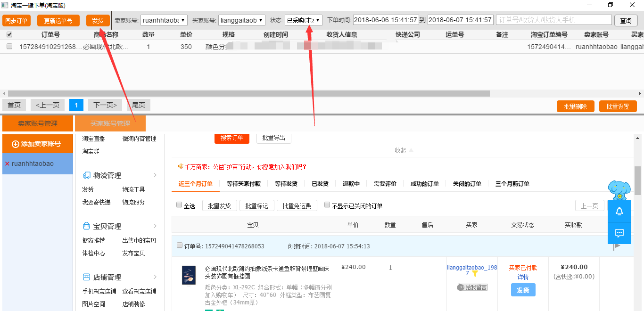Viewport: 644px width, 311px height.
Task: Open the 卖家账号 dropdown showing ruanhhtaobao
Action: (x=164, y=20)
